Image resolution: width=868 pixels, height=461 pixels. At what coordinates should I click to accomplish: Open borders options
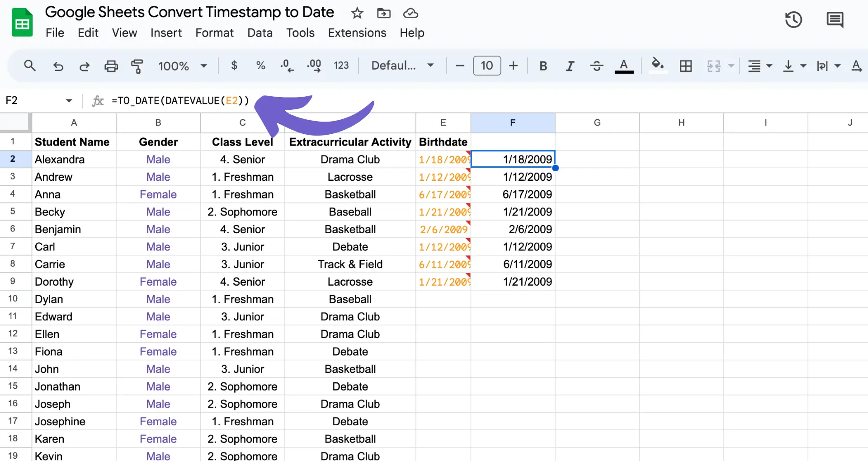point(686,66)
